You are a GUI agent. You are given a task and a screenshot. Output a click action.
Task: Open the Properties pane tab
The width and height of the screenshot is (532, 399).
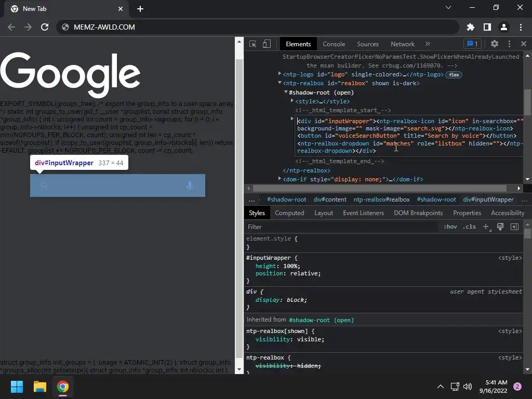coord(467,212)
